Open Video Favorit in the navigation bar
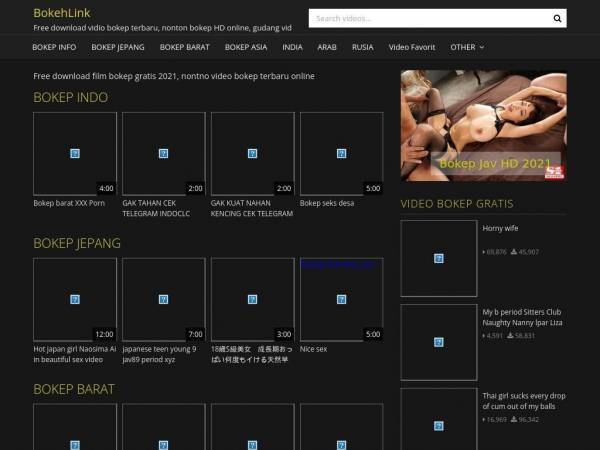 click(x=412, y=47)
